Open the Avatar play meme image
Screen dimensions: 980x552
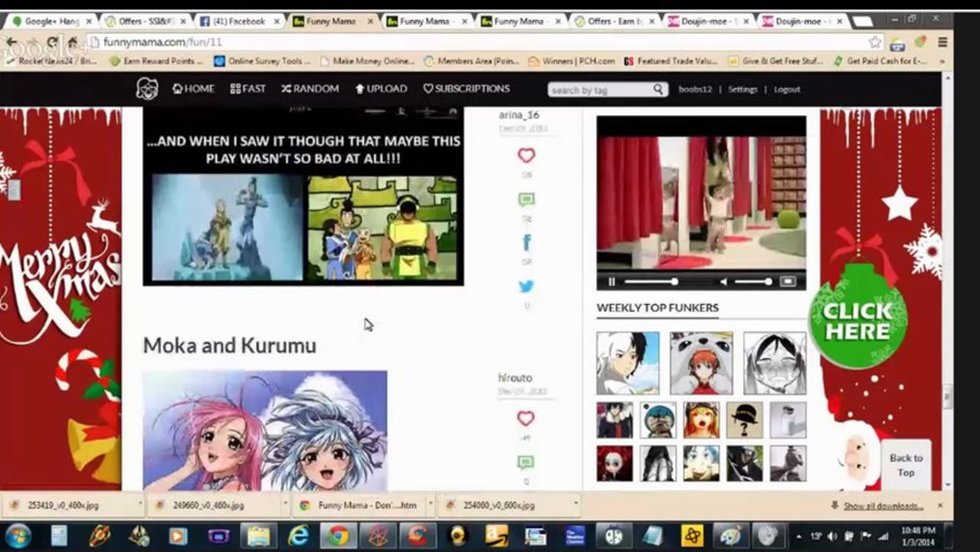pos(303,196)
